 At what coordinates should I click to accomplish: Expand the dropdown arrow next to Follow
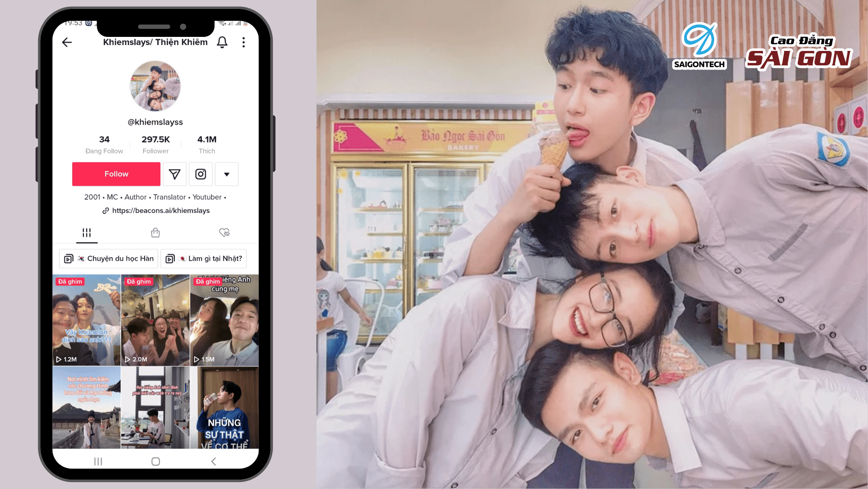[226, 174]
